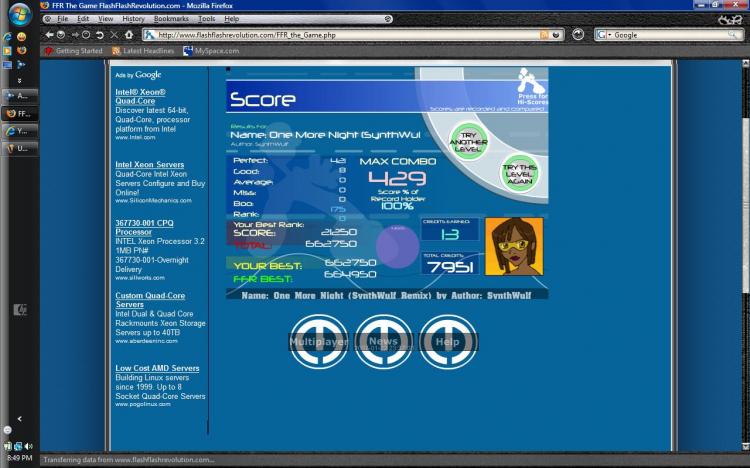This screenshot has height=468, width=750.
Task: Click the round Go button next to address bar
Action: 578,34
